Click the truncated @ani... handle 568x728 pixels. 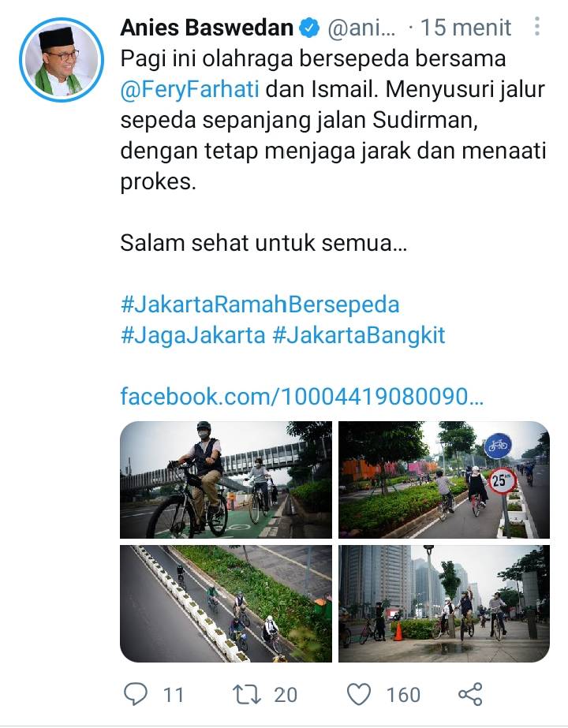pos(361,28)
